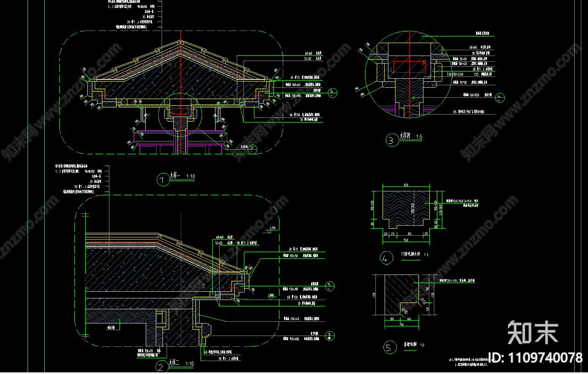This screenshot has height=374, width=588.
Task: Click the circled number 5 eave moulding bubble
Action: pyautogui.click(x=390, y=347)
